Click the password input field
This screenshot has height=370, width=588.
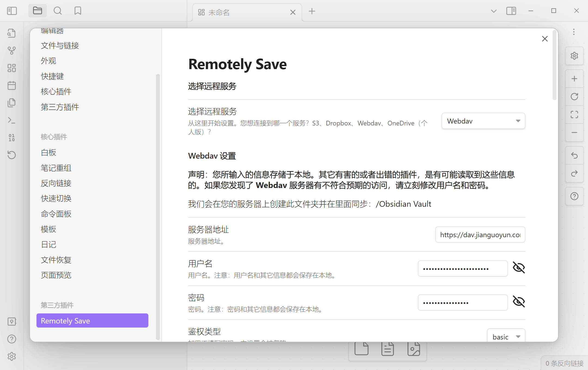pyautogui.click(x=463, y=303)
